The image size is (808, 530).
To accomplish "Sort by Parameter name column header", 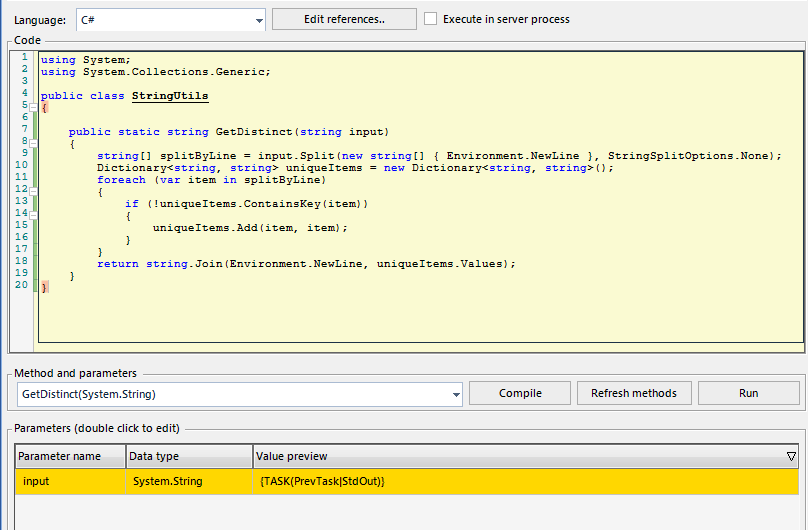I will tap(69, 457).
